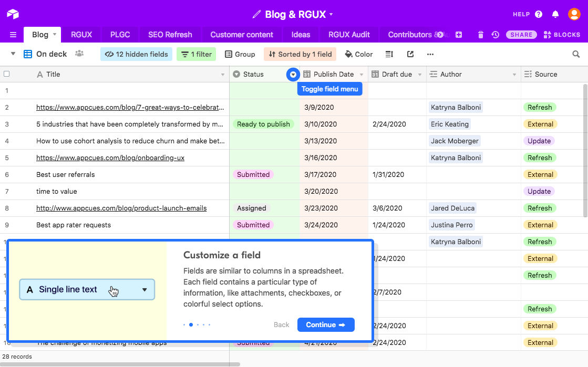Open the Contributors tab
588x367 pixels.
click(410, 35)
